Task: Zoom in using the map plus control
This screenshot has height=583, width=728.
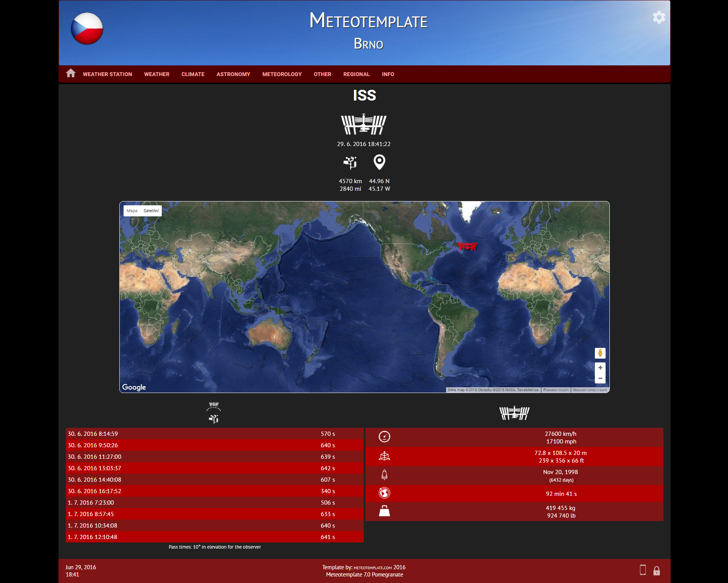Action: (x=600, y=368)
